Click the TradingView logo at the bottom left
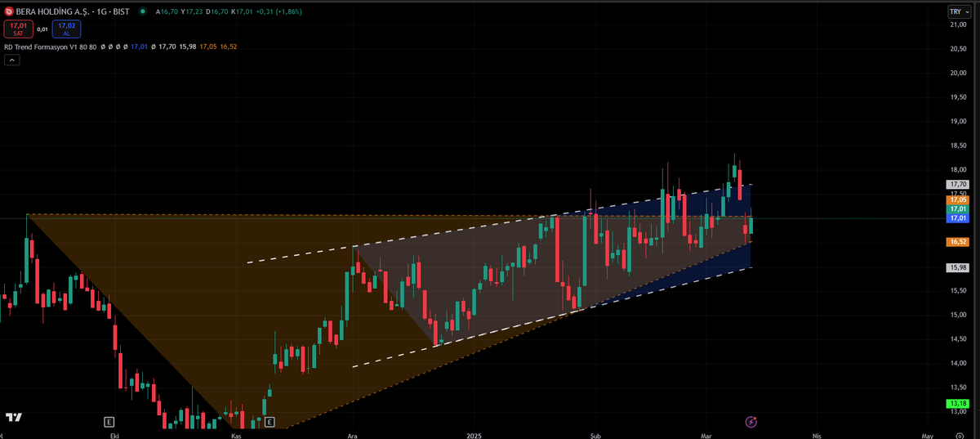This screenshot has height=439, width=980. pyautogui.click(x=13, y=417)
